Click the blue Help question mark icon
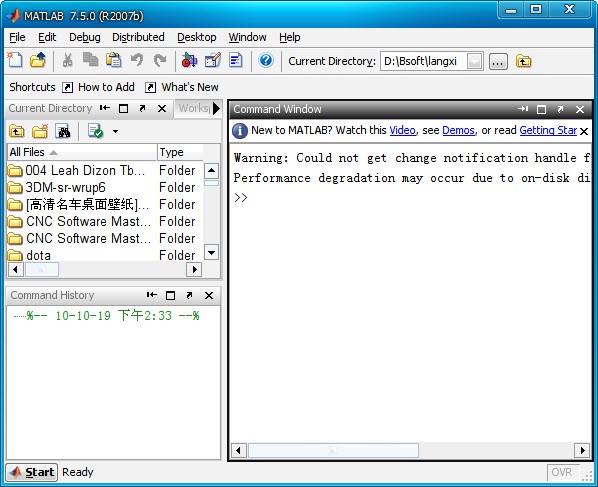This screenshot has width=598, height=487. (x=266, y=60)
